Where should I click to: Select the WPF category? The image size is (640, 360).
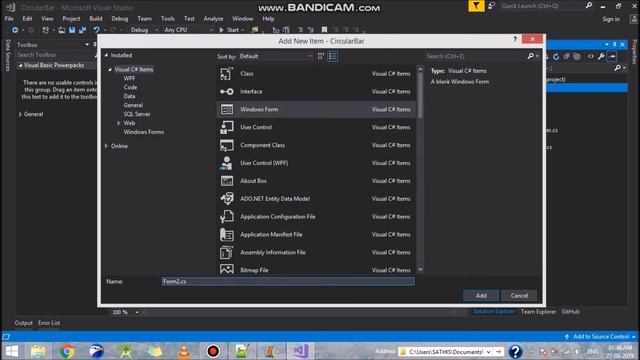pyautogui.click(x=129, y=78)
